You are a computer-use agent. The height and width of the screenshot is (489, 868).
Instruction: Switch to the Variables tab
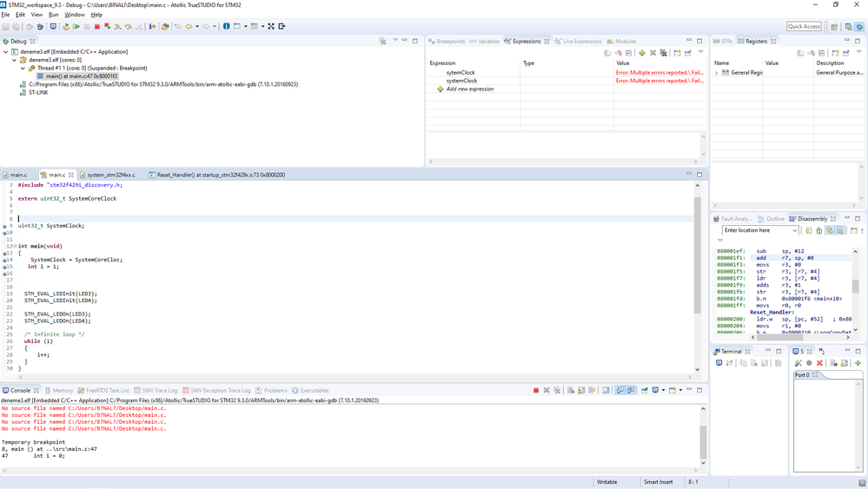[x=484, y=42]
